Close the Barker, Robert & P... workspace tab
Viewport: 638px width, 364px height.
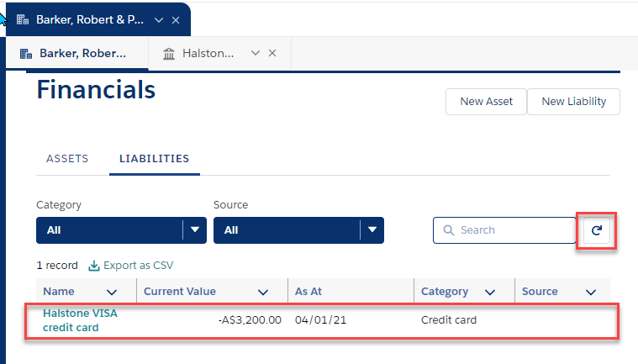click(176, 20)
